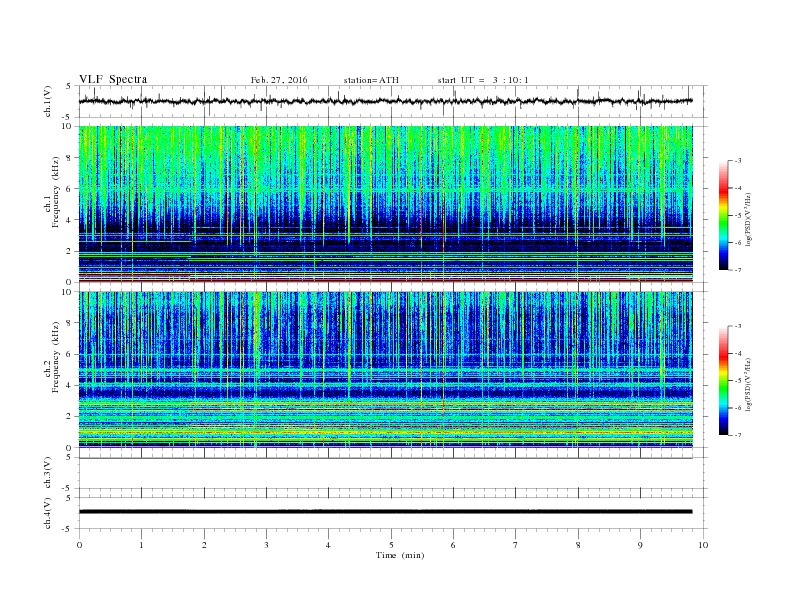The width and height of the screenshot is (792, 612).
Task: Click the time axis tick label "2"
Action: pos(204,545)
